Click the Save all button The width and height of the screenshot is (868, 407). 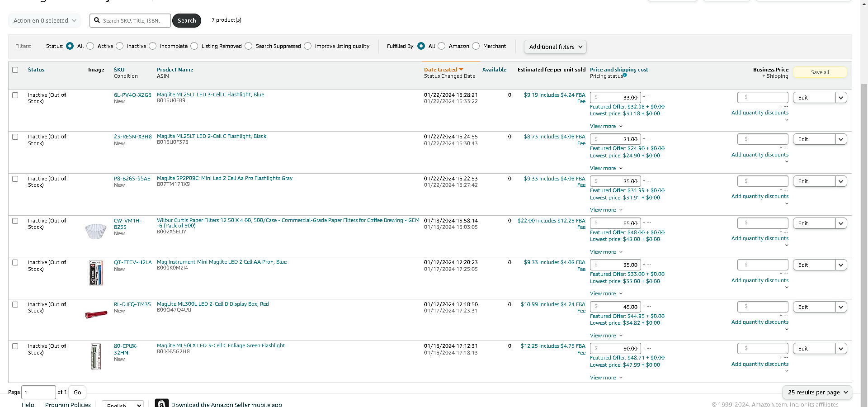[820, 72]
